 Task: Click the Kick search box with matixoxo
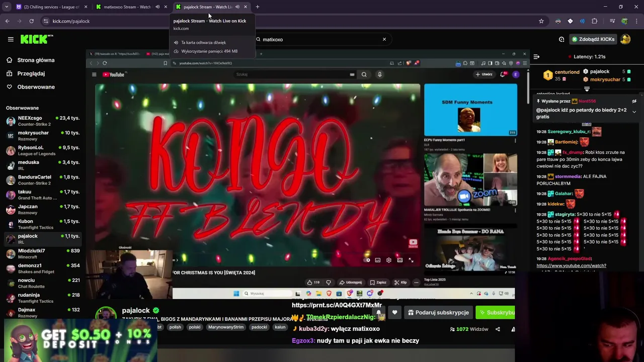tap(322, 39)
